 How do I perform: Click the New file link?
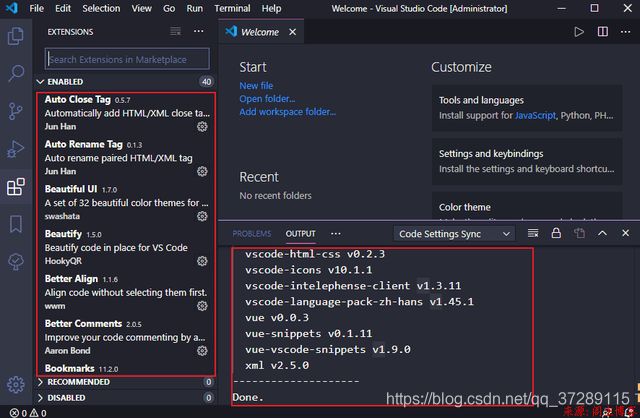point(256,86)
